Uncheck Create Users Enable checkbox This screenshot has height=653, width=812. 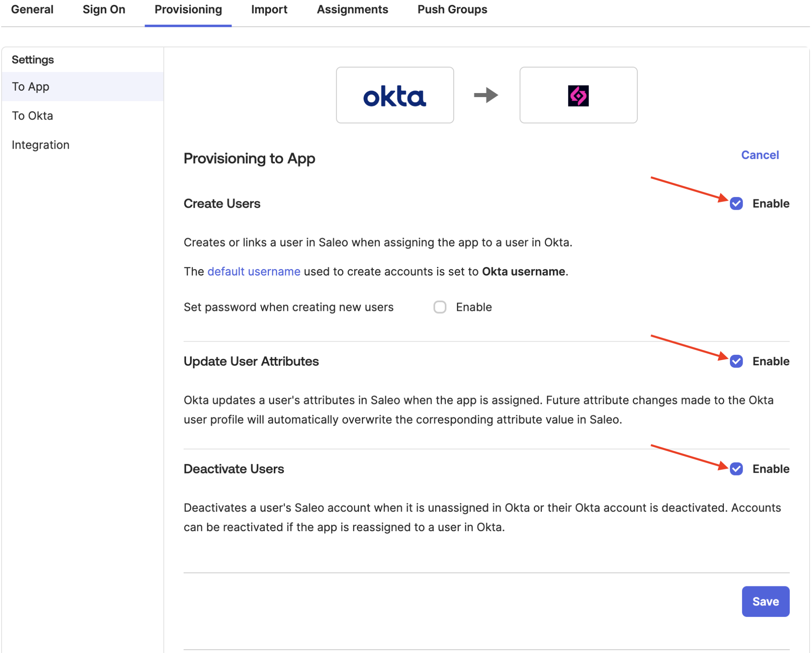coord(736,204)
